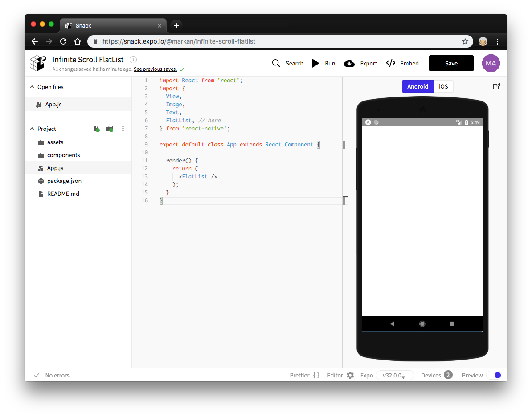
Task: Open the Expo v32.0.0 version dropdown
Action: point(395,375)
